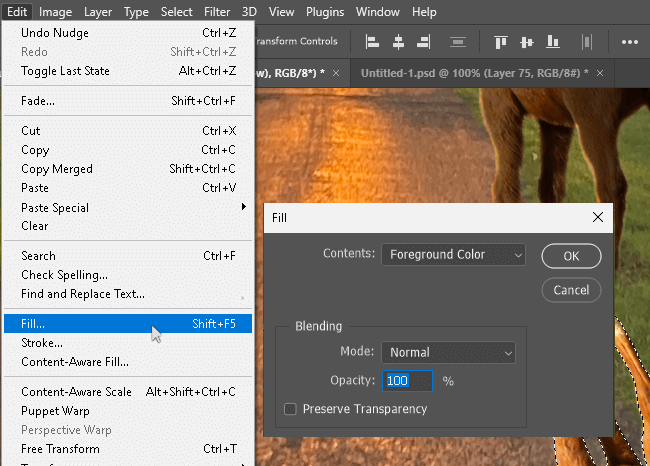Open the blending Mode dropdown showing Normal
The width and height of the screenshot is (650, 466).
[x=448, y=352]
